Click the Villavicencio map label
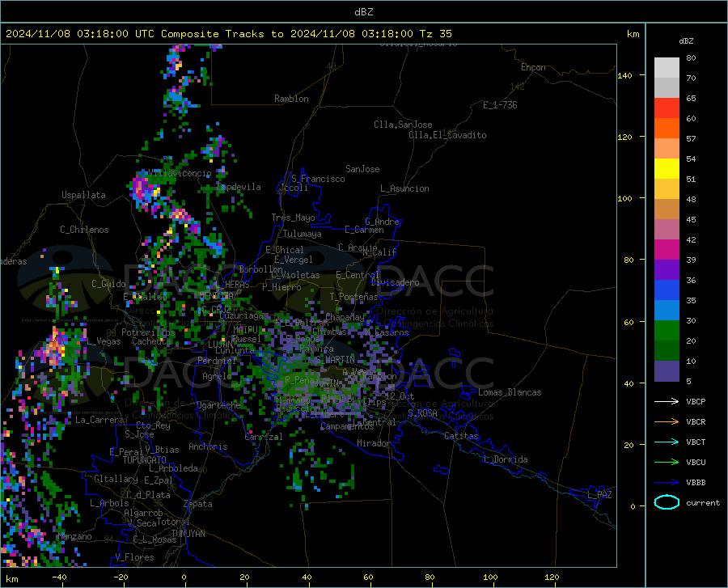Viewport: 728px width, 588px height. point(180,173)
